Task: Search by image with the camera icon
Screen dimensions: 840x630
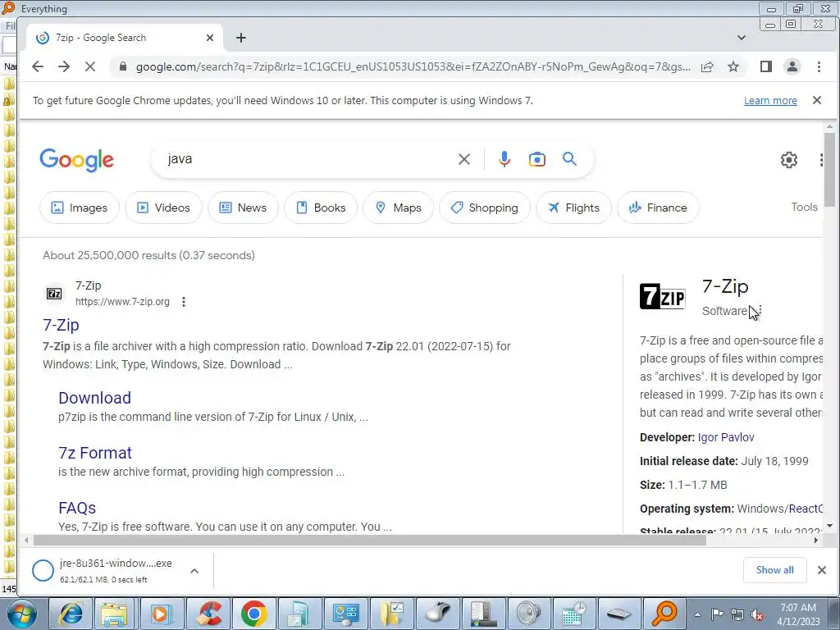Action: (536, 159)
